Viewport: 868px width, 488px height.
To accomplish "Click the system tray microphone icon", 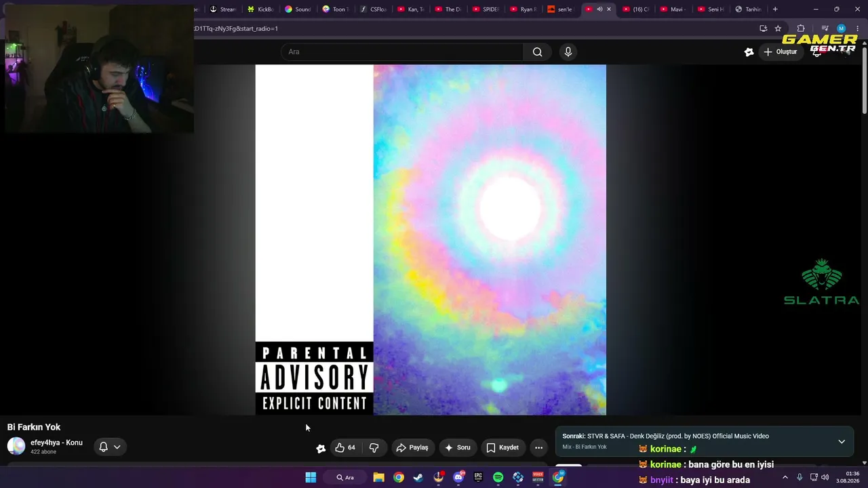I will click(x=800, y=477).
